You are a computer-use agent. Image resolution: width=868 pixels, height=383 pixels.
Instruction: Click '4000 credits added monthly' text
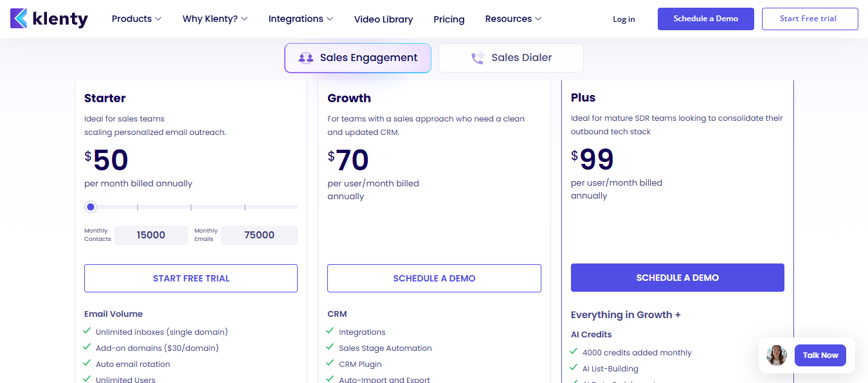click(637, 353)
